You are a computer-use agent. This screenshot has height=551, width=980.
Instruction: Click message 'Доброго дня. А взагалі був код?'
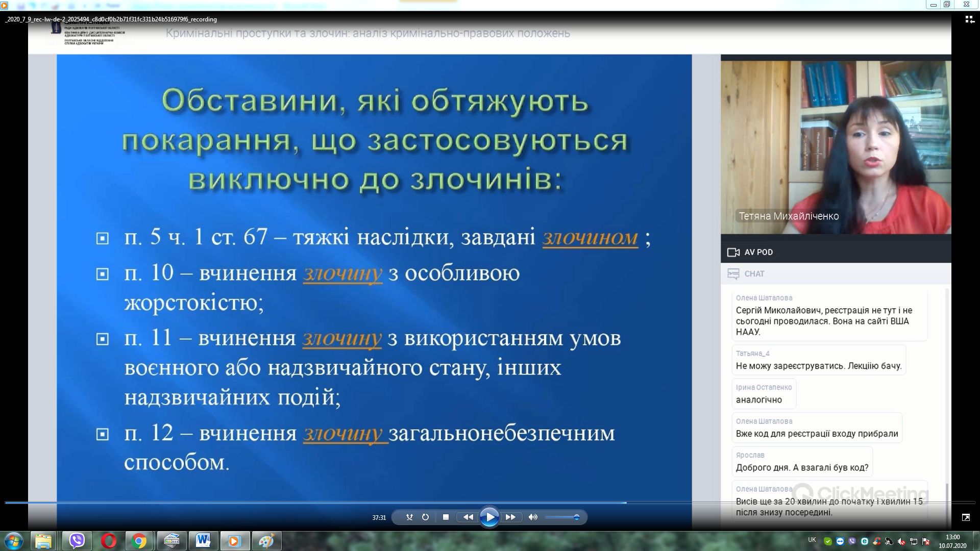(x=802, y=467)
